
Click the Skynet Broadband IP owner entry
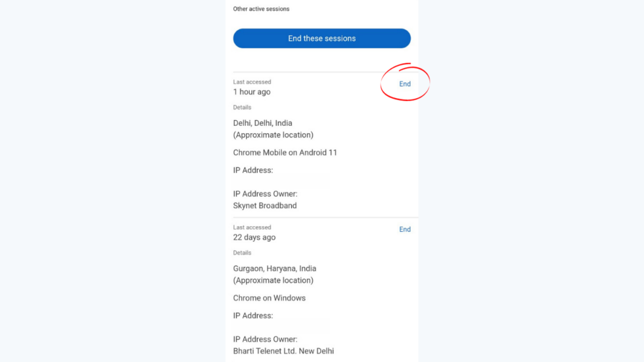coord(265,206)
